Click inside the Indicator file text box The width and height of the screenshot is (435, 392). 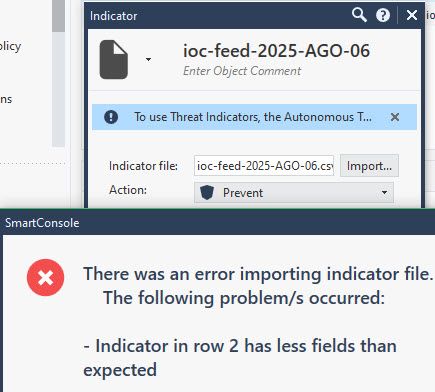coord(264,166)
